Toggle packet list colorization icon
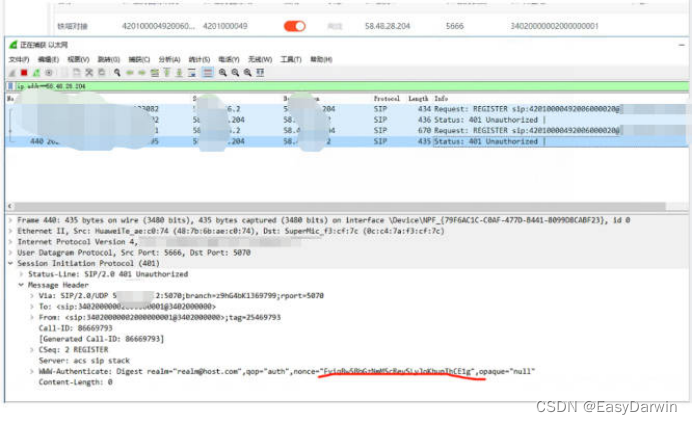The width and height of the screenshot is (692, 424). click(x=207, y=73)
